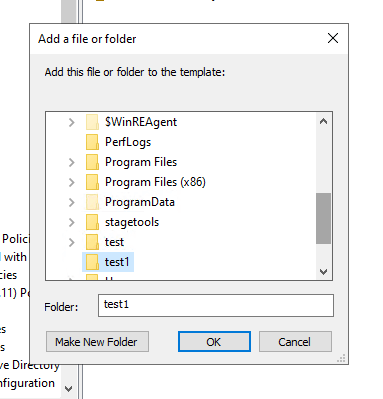
Task: Click the folder list scroll-down arrow
Action: point(323,272)
